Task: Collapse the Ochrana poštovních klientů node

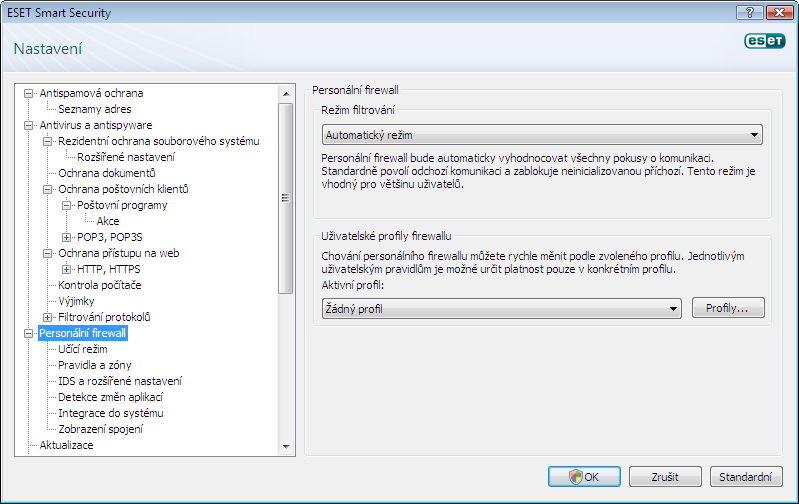Action: pyautogui.click(x=47, y=189)
